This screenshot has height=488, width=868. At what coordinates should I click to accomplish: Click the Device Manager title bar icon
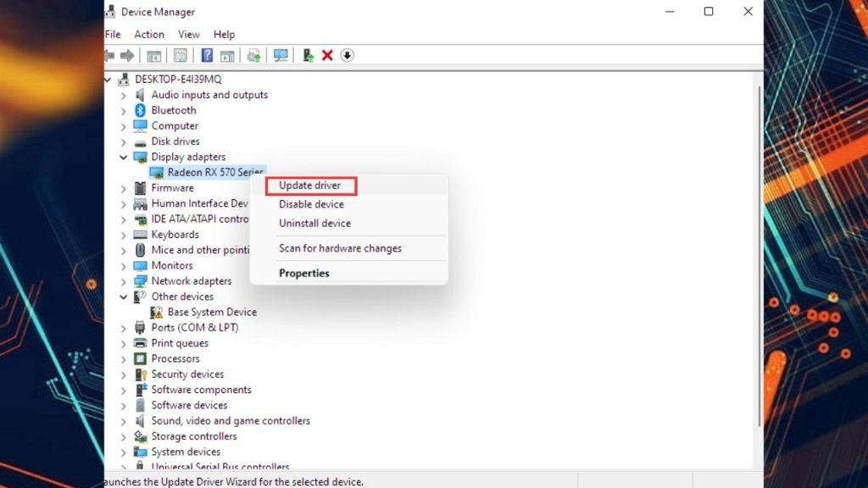[110, 12]
